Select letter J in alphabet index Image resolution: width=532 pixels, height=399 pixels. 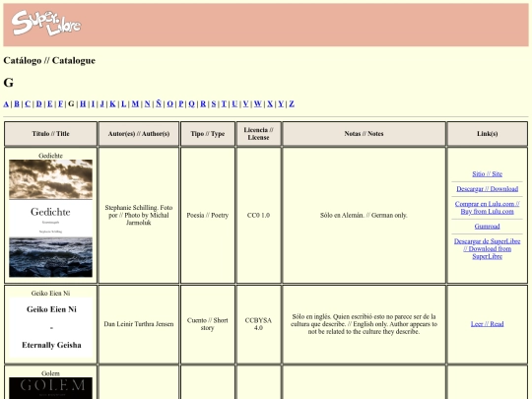(102, 103)
